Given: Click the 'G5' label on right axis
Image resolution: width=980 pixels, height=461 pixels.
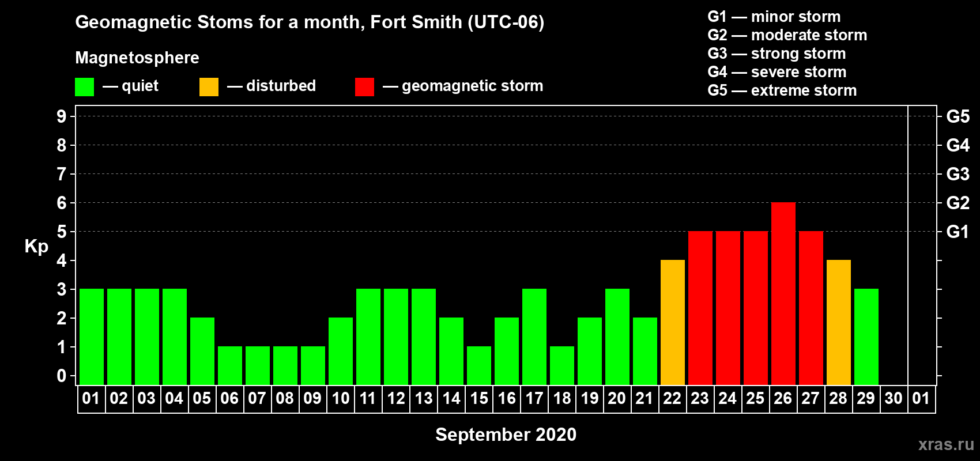Looking at the screenshot, I should click(958, 116).
